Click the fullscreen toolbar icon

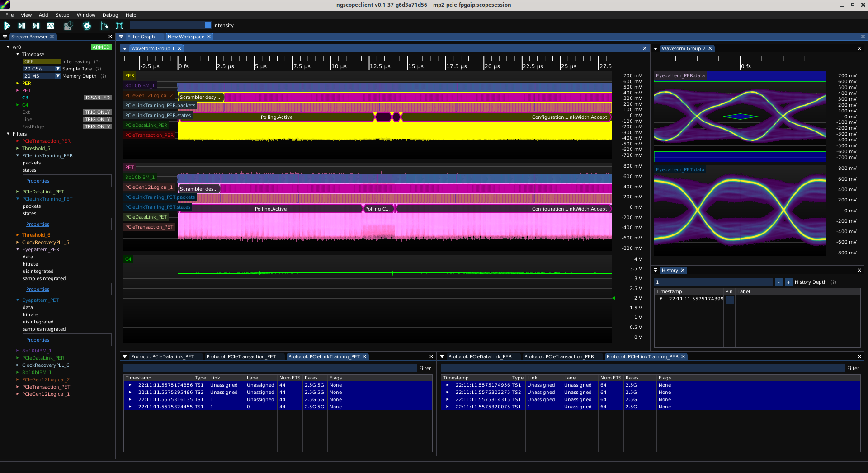click(119, 26)
